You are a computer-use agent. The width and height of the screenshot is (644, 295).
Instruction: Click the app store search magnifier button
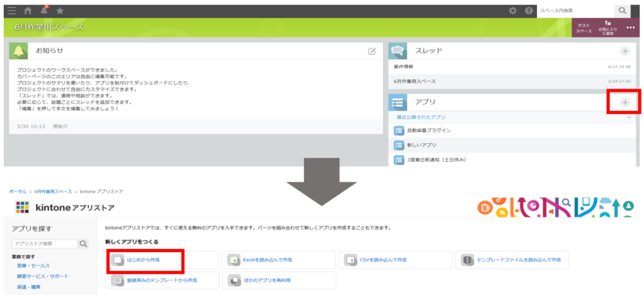(84, 243)
